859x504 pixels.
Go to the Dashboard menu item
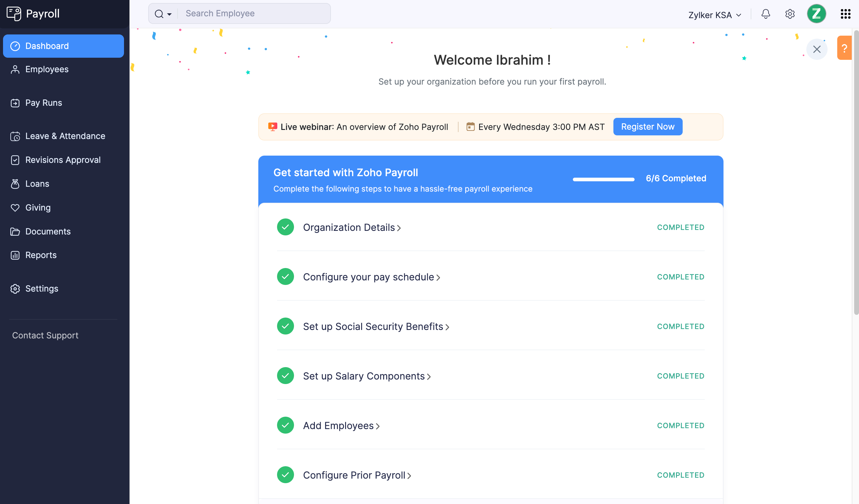click(x=47, y=46)
